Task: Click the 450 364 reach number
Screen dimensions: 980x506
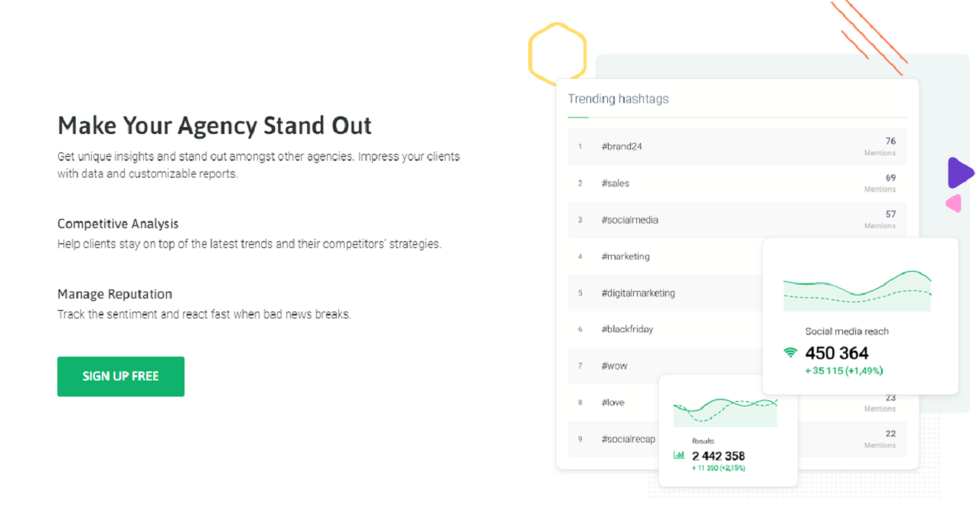Action: (x=837, y=353)
